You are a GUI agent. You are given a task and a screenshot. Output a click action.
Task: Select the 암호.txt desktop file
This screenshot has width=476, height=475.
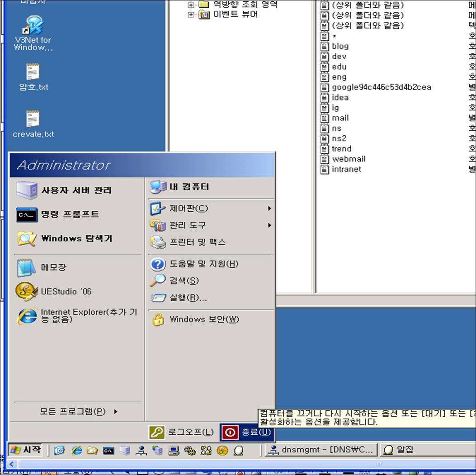pyautogui.click(x=33, y=77)
